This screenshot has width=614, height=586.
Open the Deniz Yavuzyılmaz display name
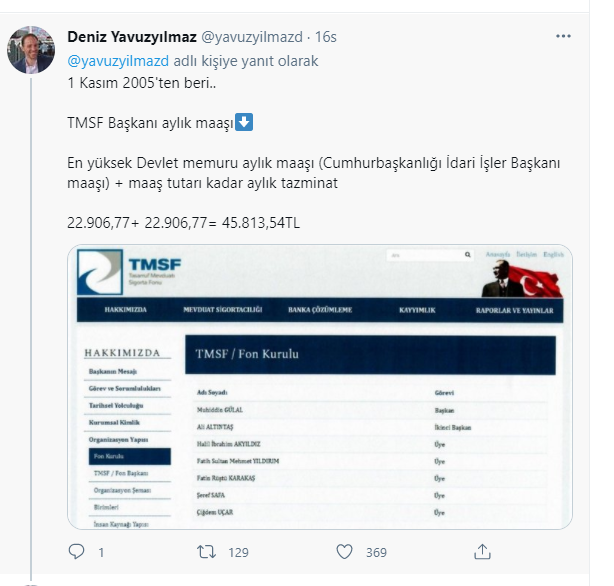(x=132, y=37)
